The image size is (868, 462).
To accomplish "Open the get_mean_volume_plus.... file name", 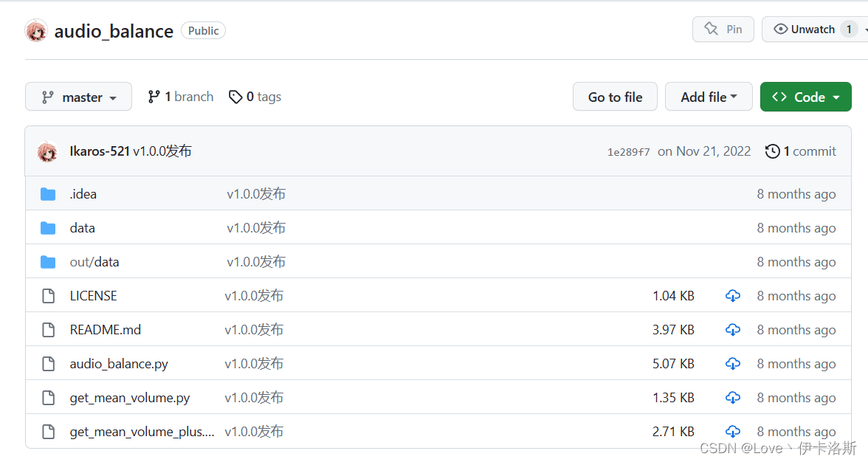I will click(x=142, y=432).
